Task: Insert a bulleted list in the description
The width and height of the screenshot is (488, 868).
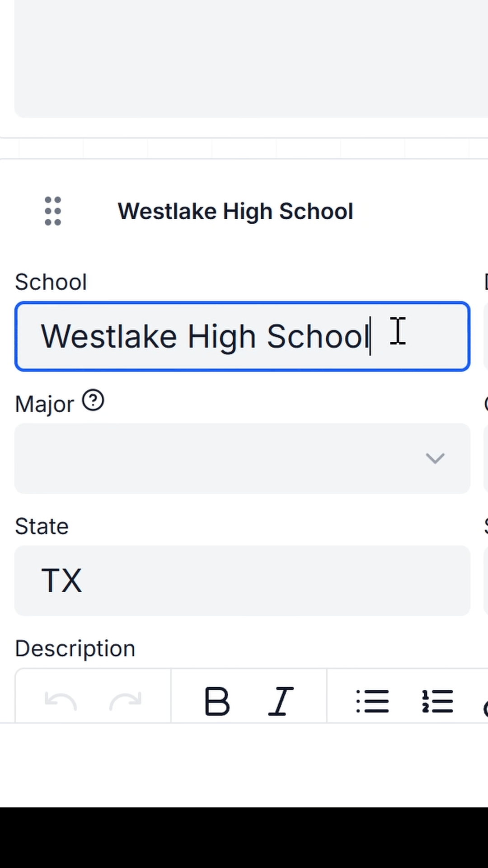Action: coord(372,701)
